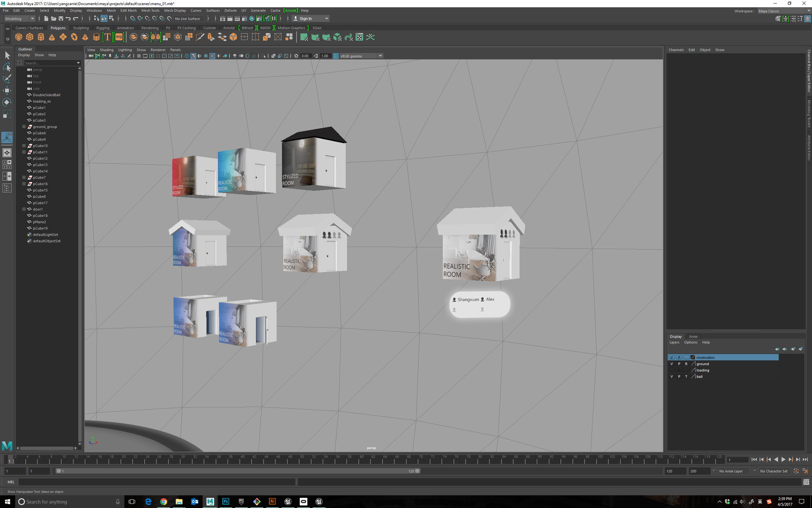Select the Multi-Cut knife tool icon

coord(200,37)
